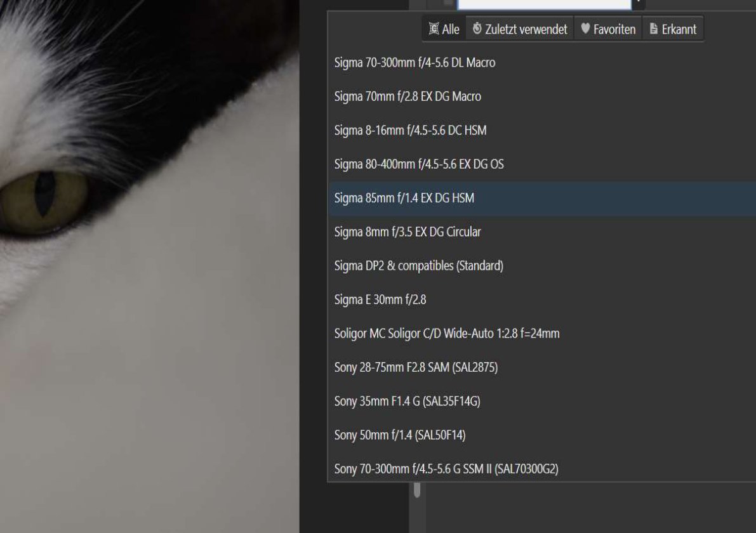Open the Favoriten tab
The image size is (756, 533).
coord(608,29)
